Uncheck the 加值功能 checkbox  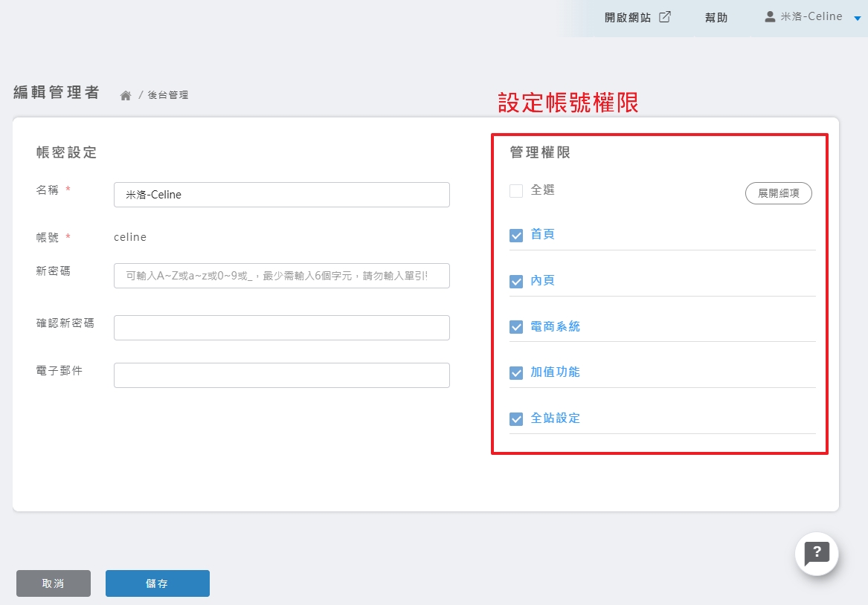[x=516, y=373]
